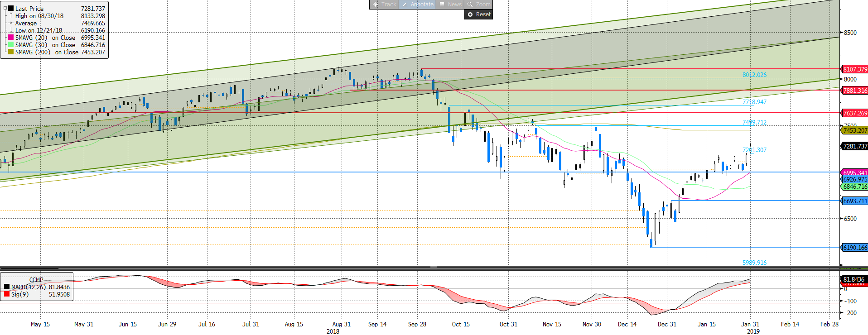Click the 5989.916 level label

pyautogui.click(x=754, y=263)
